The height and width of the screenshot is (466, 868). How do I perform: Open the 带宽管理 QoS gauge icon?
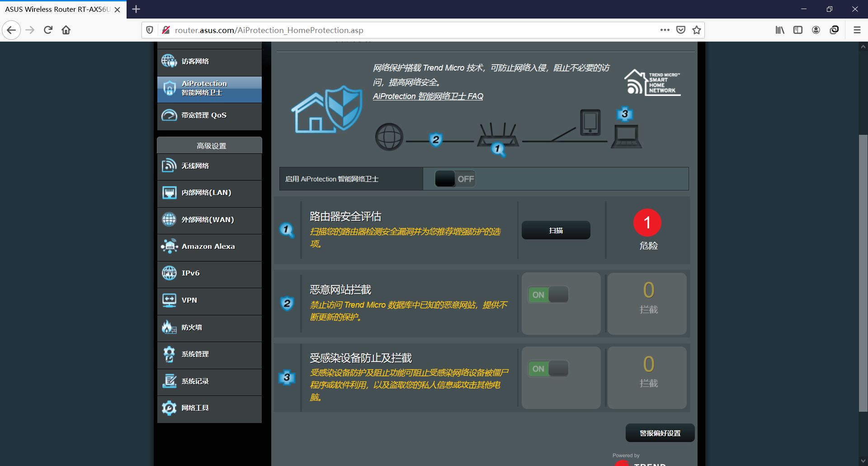169,115
